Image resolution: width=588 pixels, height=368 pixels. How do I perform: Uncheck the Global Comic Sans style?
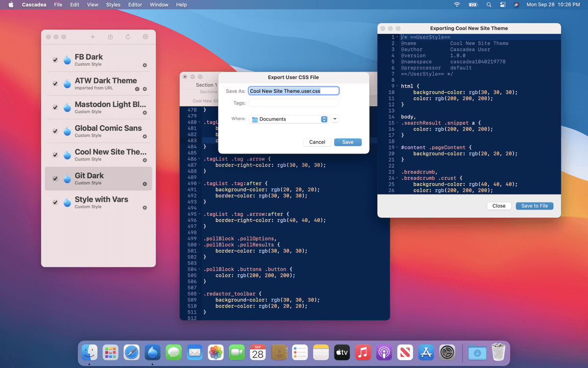[55, 131]
